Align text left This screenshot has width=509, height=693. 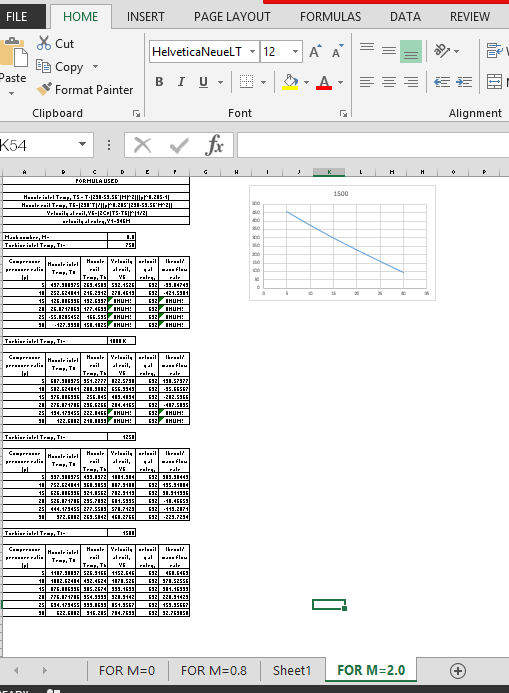tap(367, 82)
